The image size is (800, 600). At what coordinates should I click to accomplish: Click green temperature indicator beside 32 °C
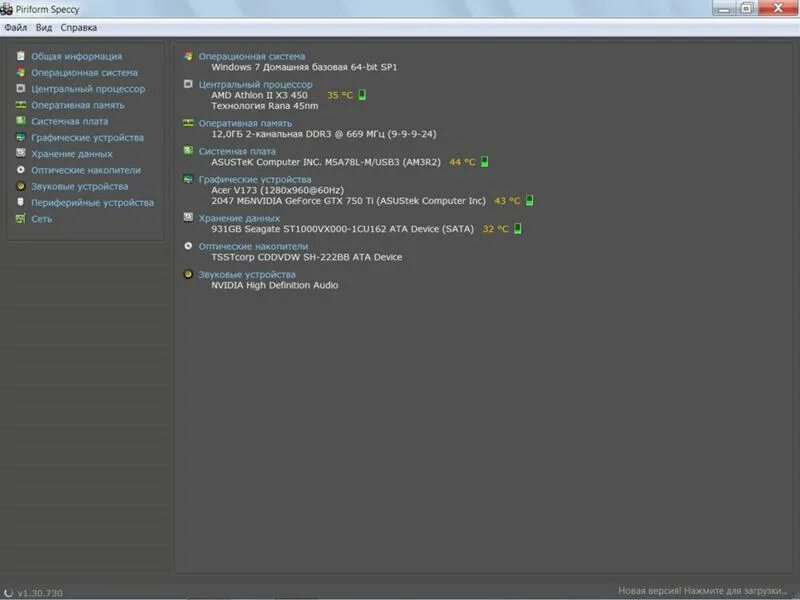click(x=517, y=228)
